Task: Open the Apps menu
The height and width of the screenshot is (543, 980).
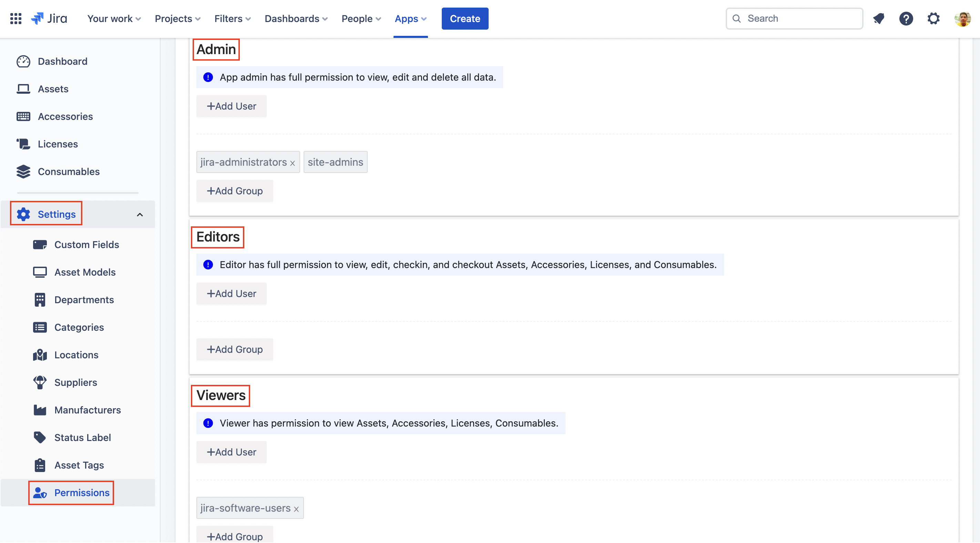Action: pos(410,18)
